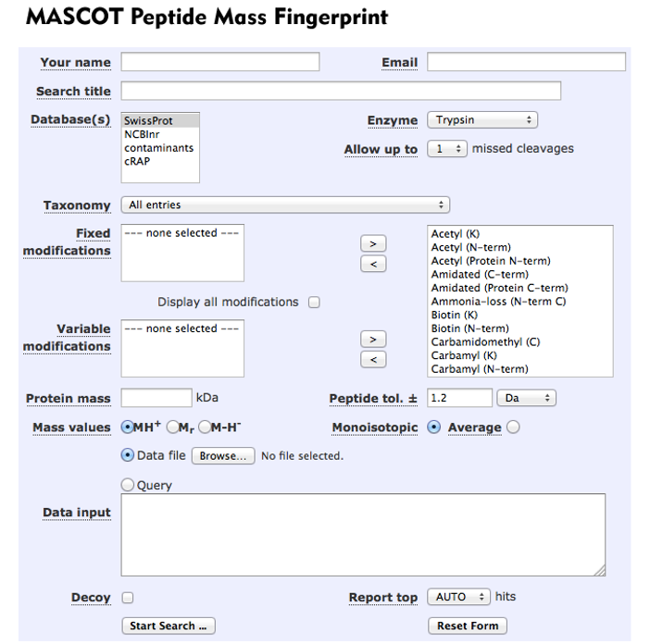
Task: Tick the Decoy checkbox
Action: [127, 598]
